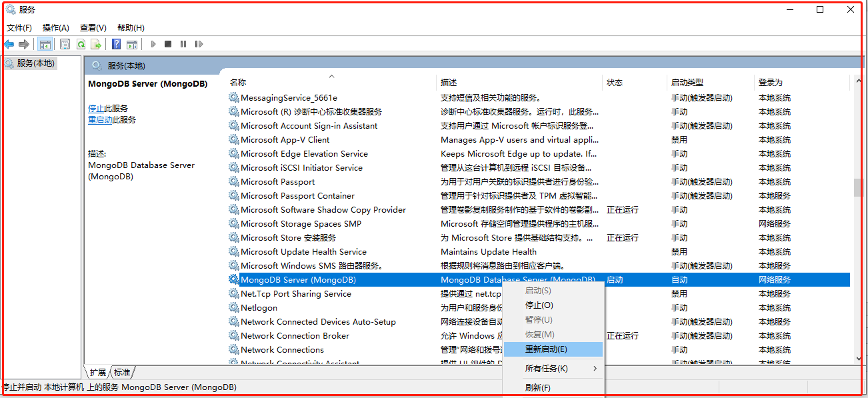Viewport: 868px width, 398px height.
Task: Click the Forward arrow toolbar icon
Action: (x=24, y=44)
